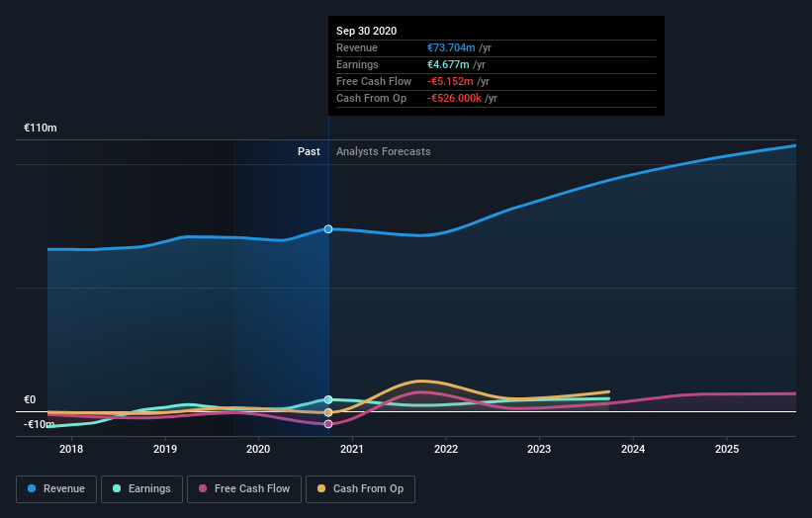The image size is (812, 518).
Task: Select the 2024 x-axis label
Action: point(633,449)
